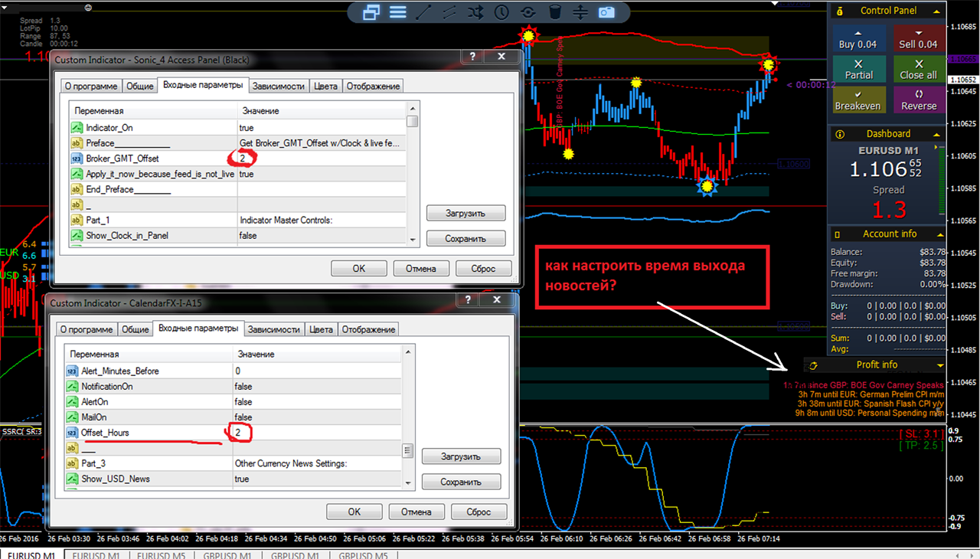The image size is (980, 559).
Task: Click the Sell 0.04 button
Action: [x=919, y=38]
